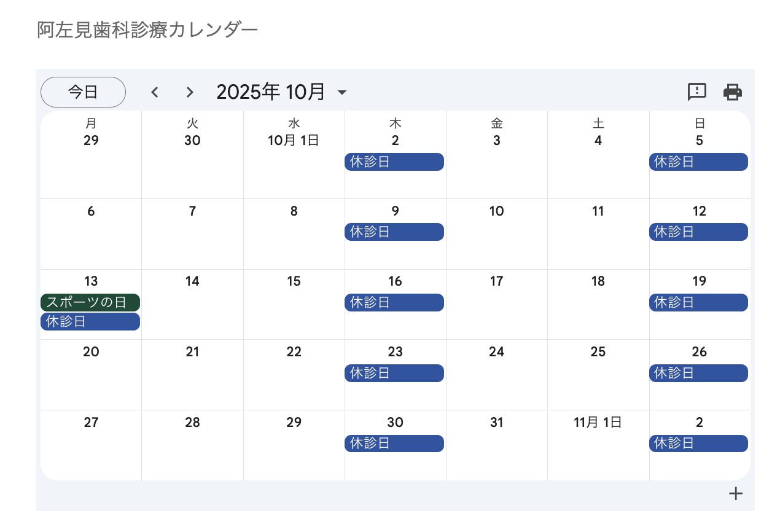The image size is (780, 532).
Task: Select the date number 31
Action: click(x=496, y=423)
